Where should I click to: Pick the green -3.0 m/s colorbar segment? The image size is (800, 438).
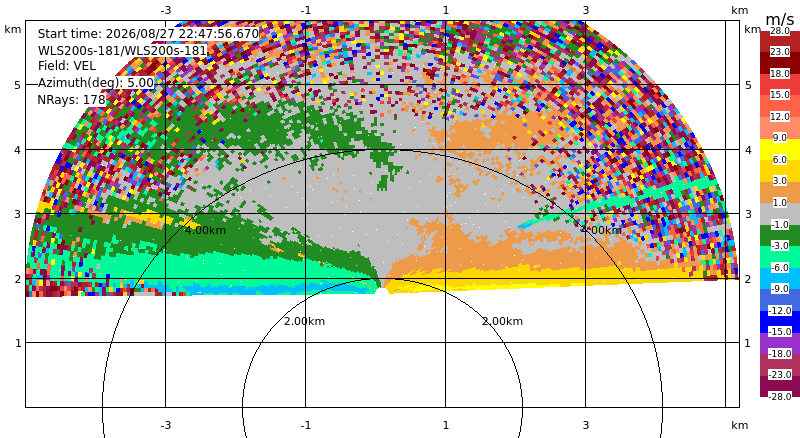tap(780, 235)
